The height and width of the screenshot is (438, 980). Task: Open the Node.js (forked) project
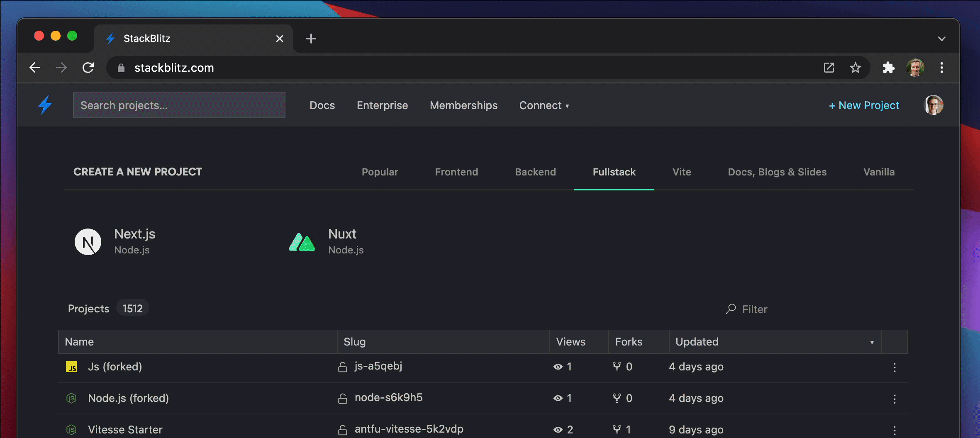128,398
